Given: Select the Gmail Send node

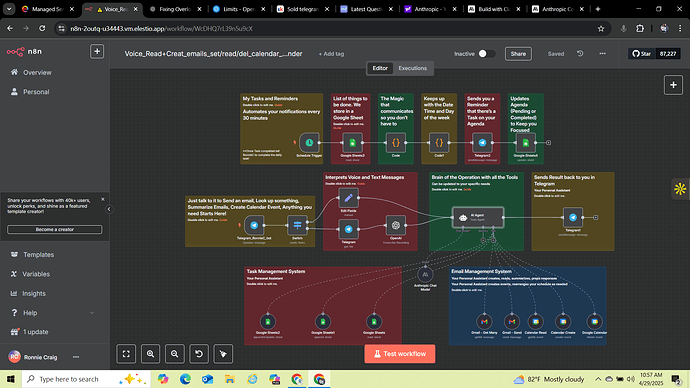Looking at the screenshot, I should pyautogui.click(x=512, y=322).
